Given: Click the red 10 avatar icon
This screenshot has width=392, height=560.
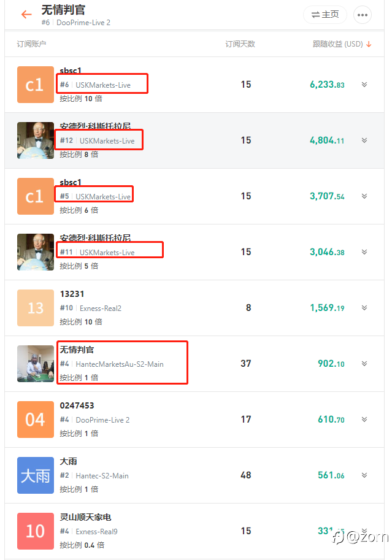Looking at the screenshot, I should [x=36, y=531].
